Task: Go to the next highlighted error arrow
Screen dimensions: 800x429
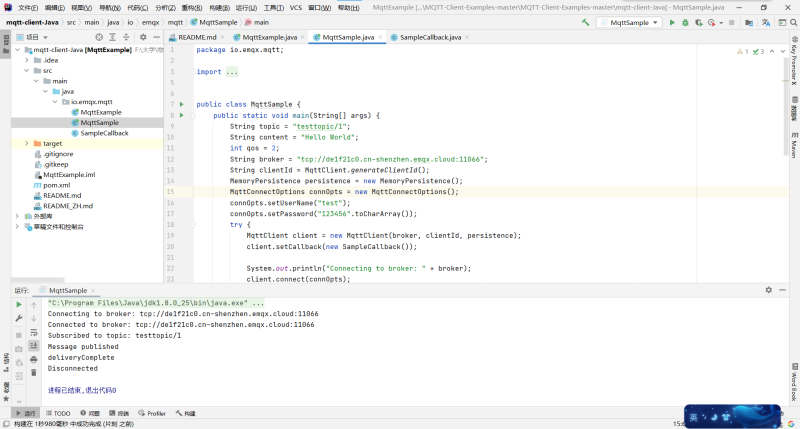Action: pyautogui.click(x=783, y=52)
